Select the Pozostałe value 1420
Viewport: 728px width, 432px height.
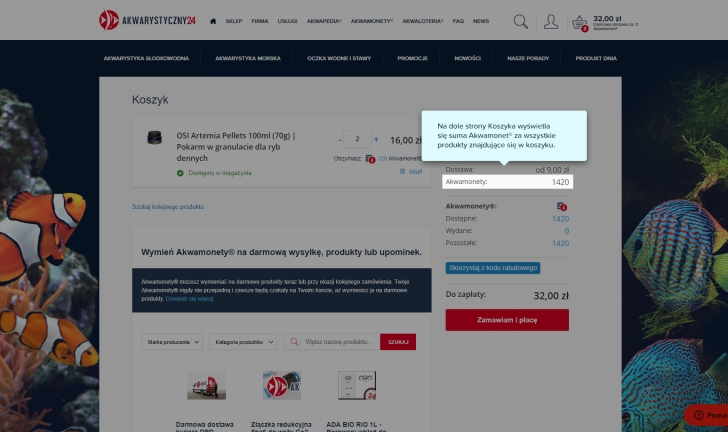(560, 243)
